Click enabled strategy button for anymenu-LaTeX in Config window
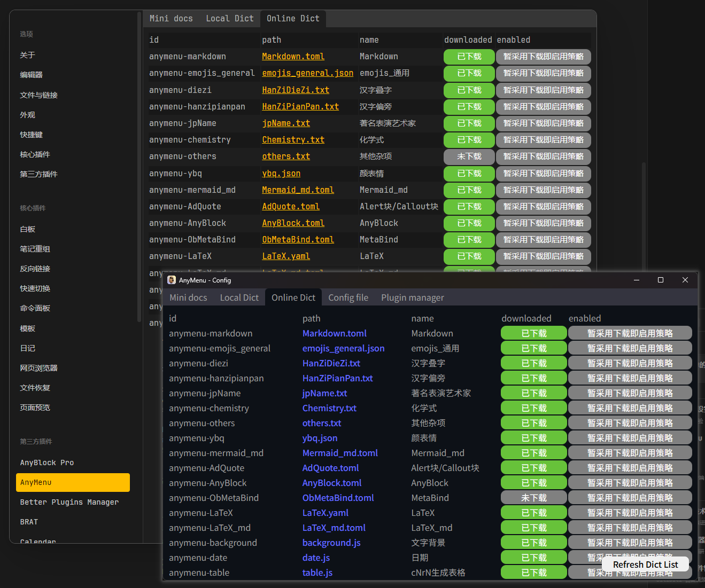Screen dimensions: 705x588 (x=630, y=513)
